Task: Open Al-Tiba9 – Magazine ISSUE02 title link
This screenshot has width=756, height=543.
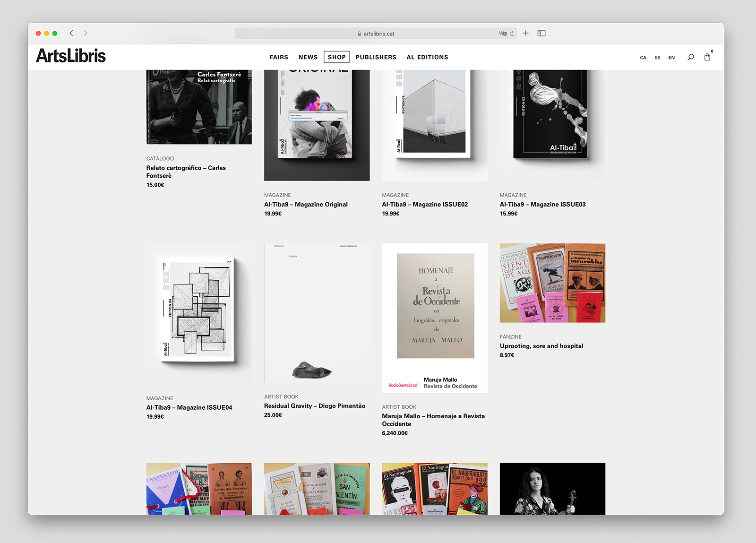Action: (425, 204)
